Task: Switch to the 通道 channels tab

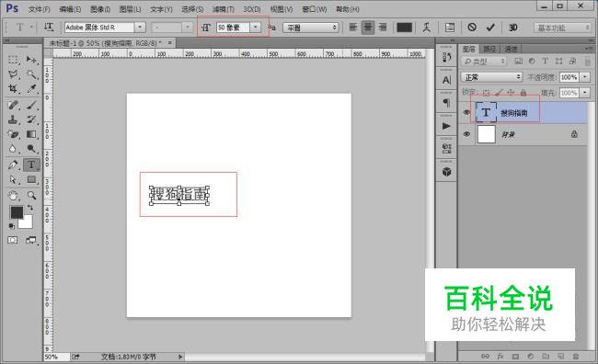Action: pyautogui.click(x=511, y=49)
